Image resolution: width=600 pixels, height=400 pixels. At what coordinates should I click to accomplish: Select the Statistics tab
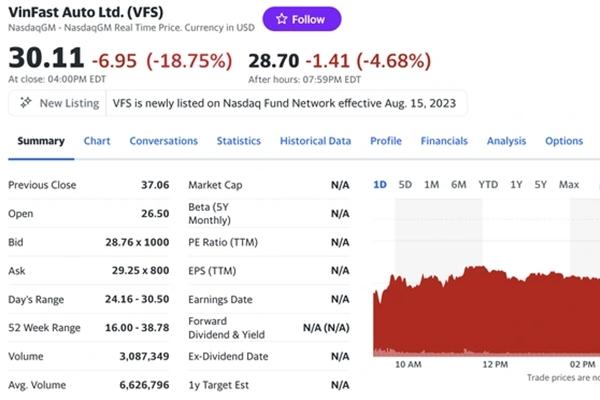[239, 141]
